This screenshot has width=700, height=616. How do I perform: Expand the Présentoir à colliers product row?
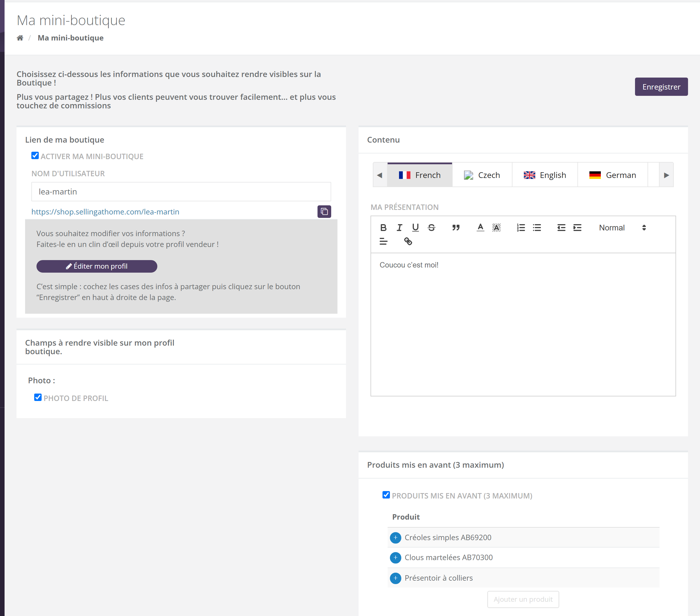[x=396, y=578]
